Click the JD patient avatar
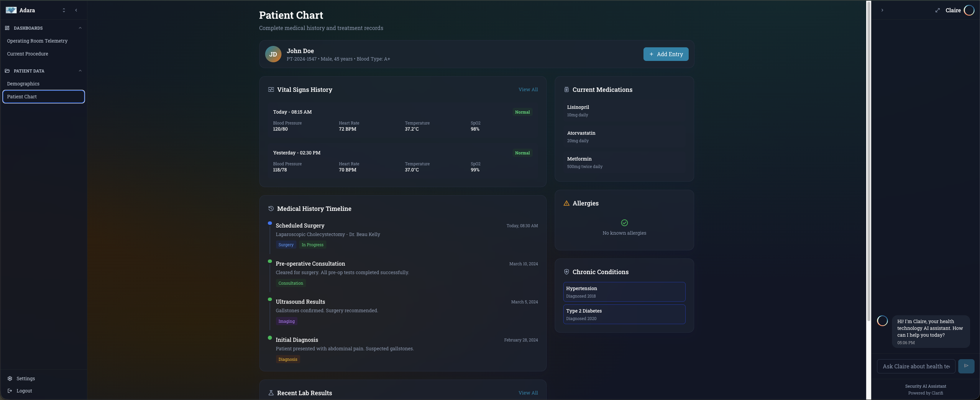This screenshot has height=400, width=980. pos(273,54)
